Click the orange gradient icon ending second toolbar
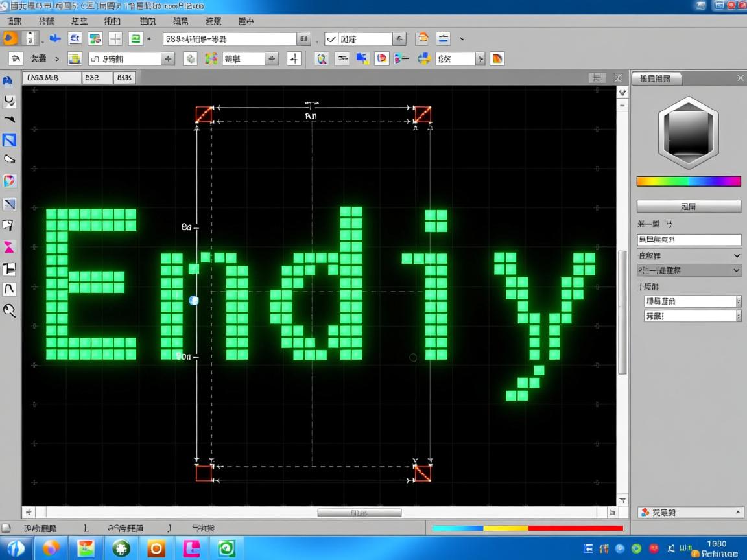 click(497, 59)
